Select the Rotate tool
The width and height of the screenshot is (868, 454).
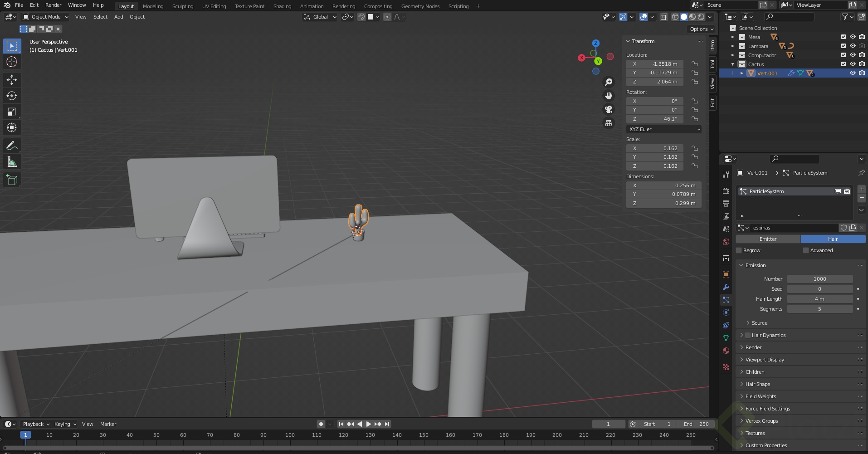pyautogui.click(x=12, y=96)
